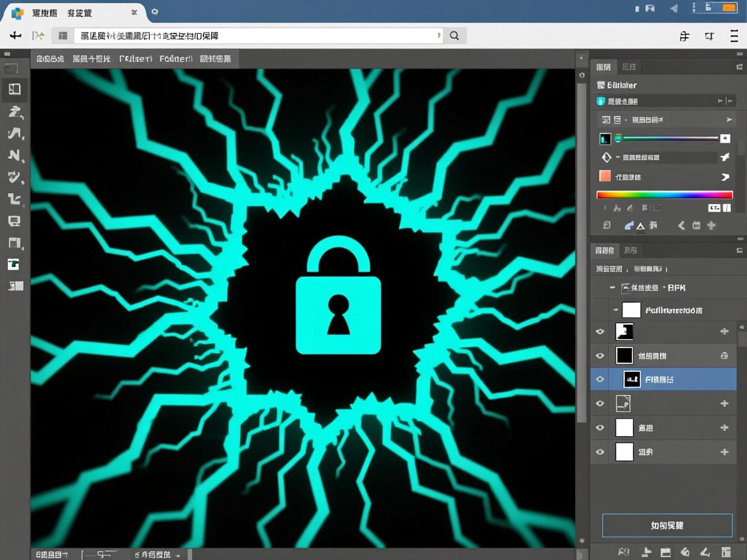Click the rightmost icon in layers bottom bar
This screenshot has height=560, width=747.
[724, 552]
